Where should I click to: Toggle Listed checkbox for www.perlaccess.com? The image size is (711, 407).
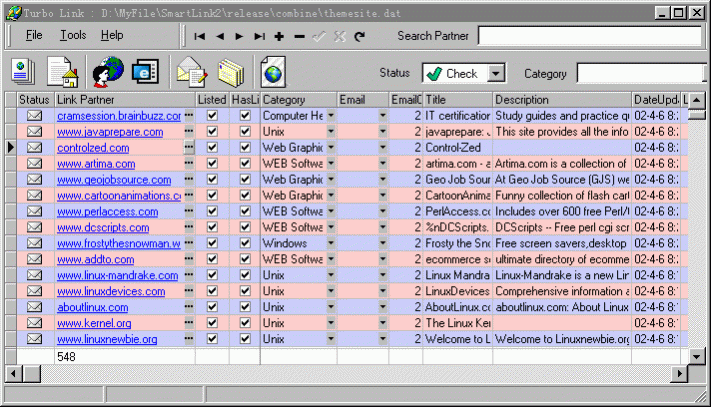click(x=212, y=212)
